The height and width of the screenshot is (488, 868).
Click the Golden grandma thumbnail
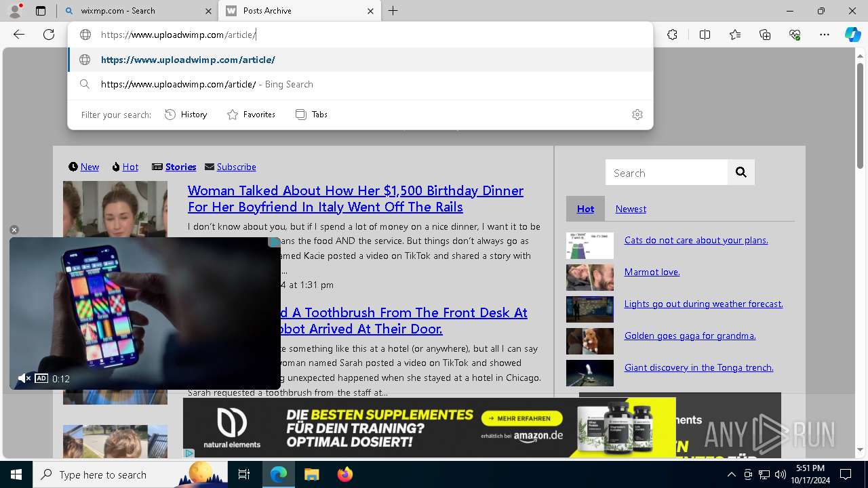click(590, 342)
